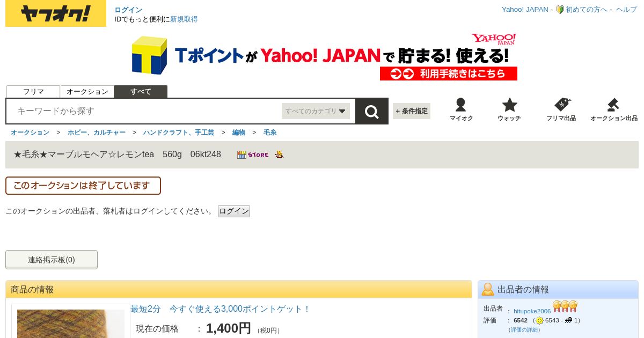The height and width of the screenshot is (338, 644).
Task: Click seller's medal rating icons
Action: click(565, 306)
